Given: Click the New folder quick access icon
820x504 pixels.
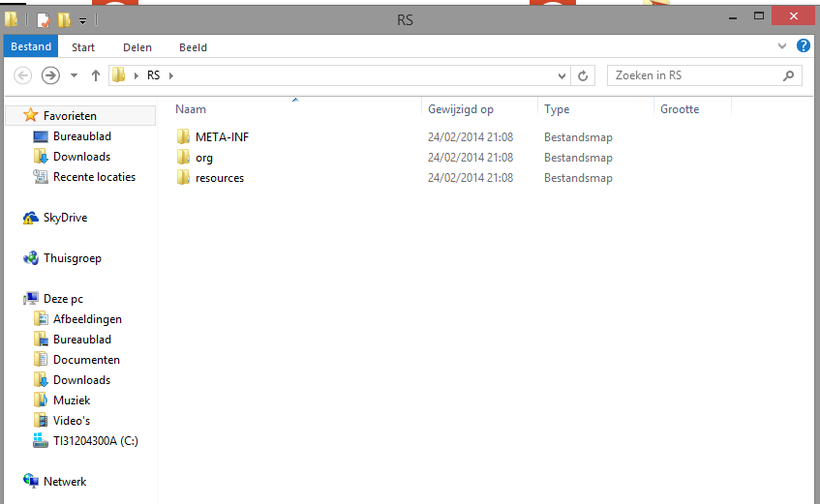Looking at the screenshot, I should [x=64, y=20].
